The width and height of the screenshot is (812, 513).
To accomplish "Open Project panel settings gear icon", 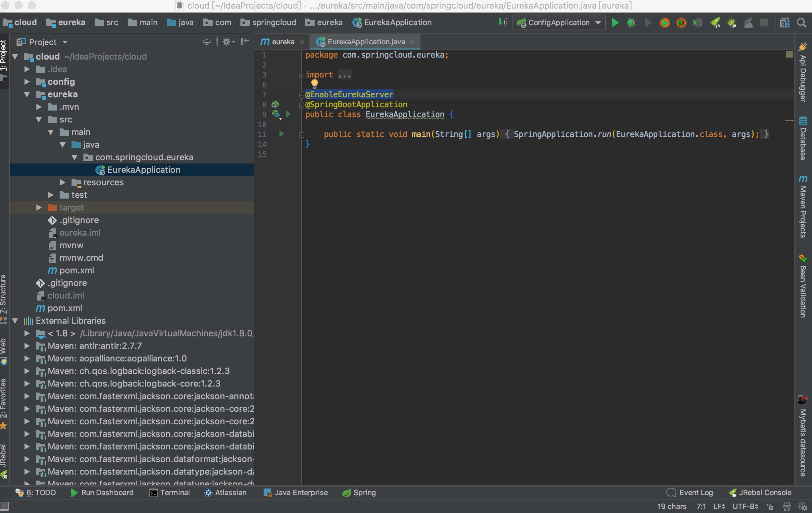I will 227,42.
